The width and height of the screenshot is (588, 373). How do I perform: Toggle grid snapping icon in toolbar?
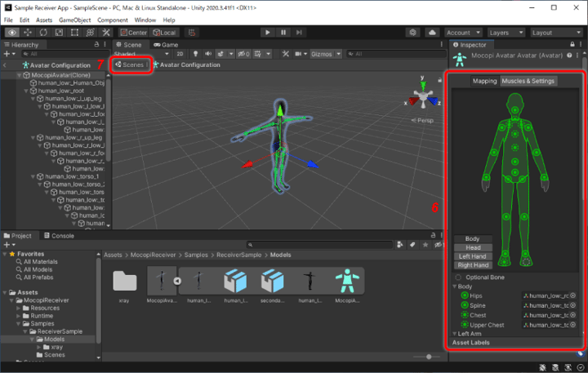click(192, 33)
